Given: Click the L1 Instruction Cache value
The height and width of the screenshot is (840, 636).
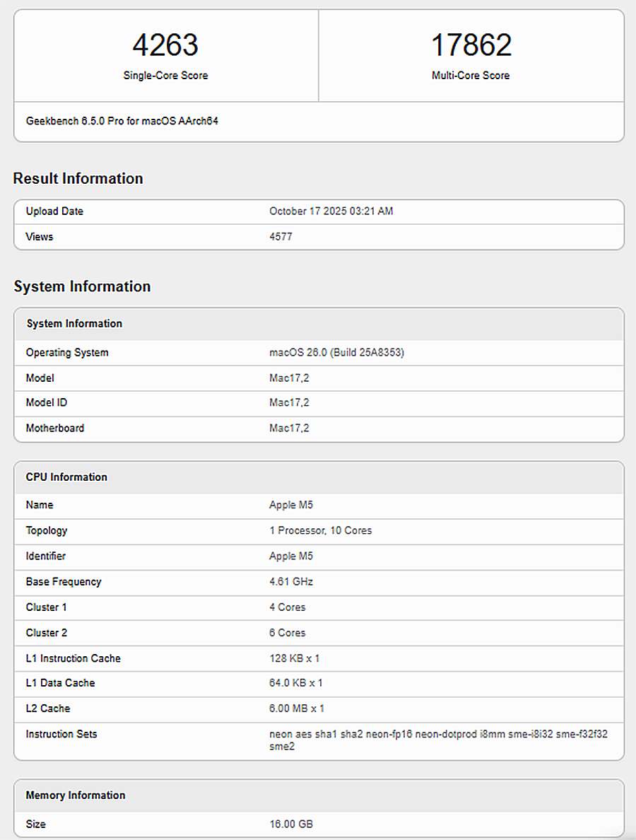Looking at the screenshot, I should [x=295, y=658].
